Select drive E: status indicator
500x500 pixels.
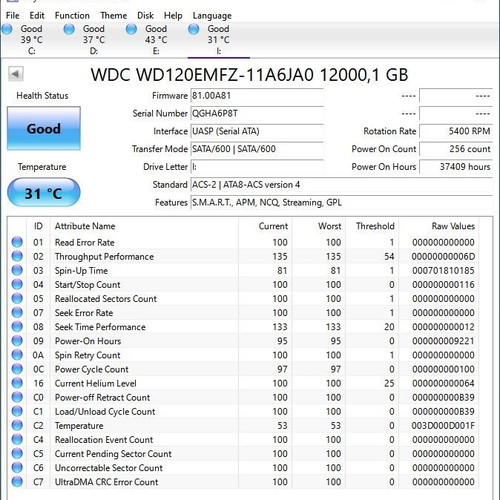pos(131,29)
